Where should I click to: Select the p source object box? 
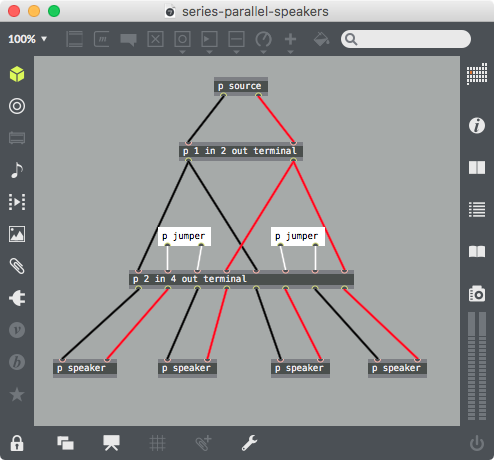click(241, 86)
